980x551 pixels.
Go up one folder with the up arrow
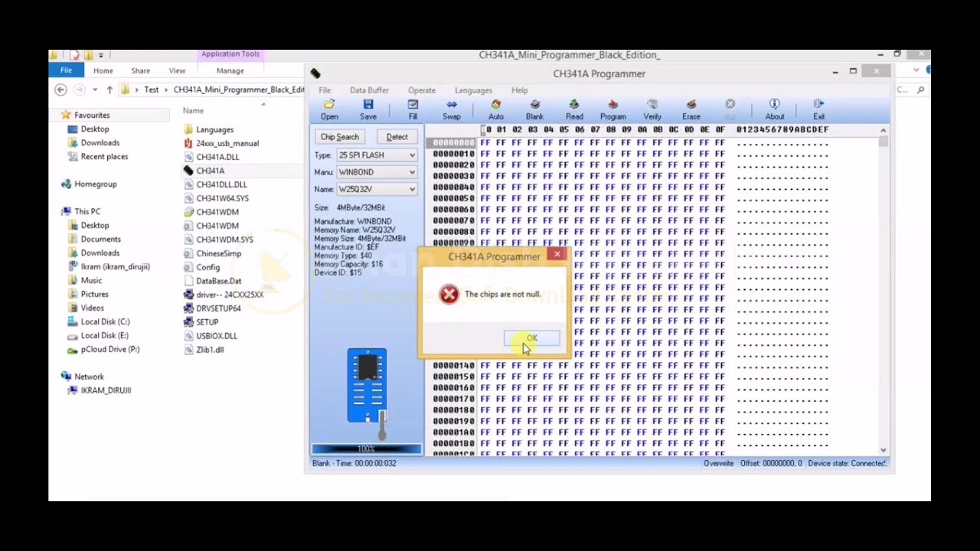point(109,90)
